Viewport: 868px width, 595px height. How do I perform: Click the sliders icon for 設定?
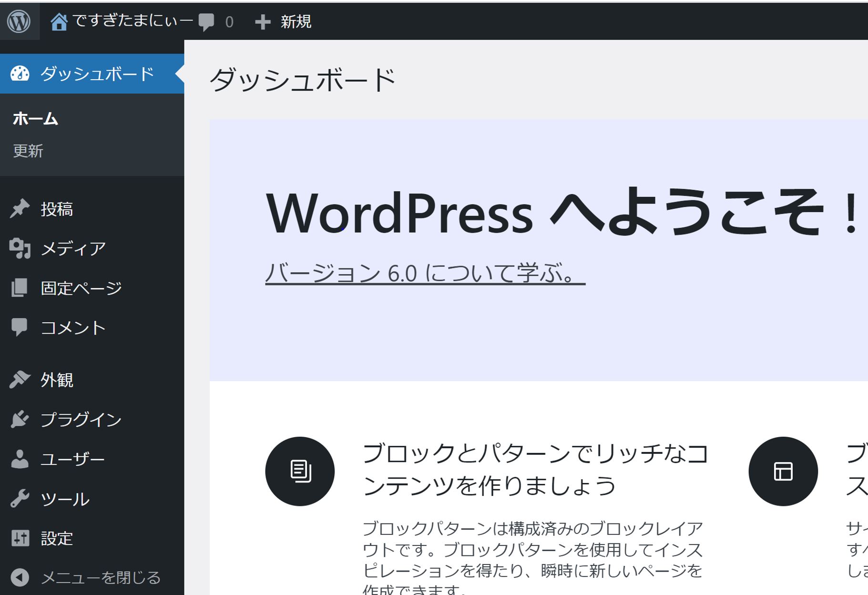pyautogui.click(x=20, y=538)
